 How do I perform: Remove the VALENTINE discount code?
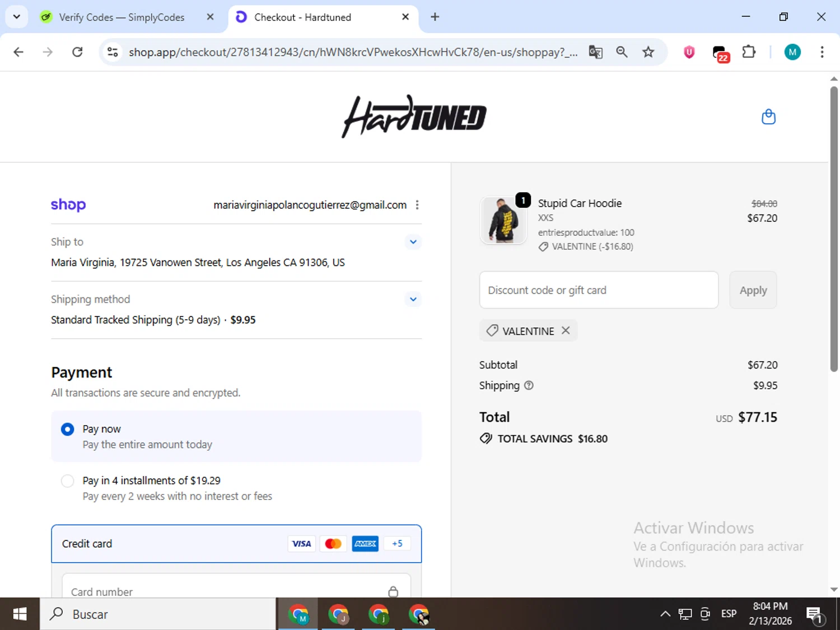coord(566,330)
